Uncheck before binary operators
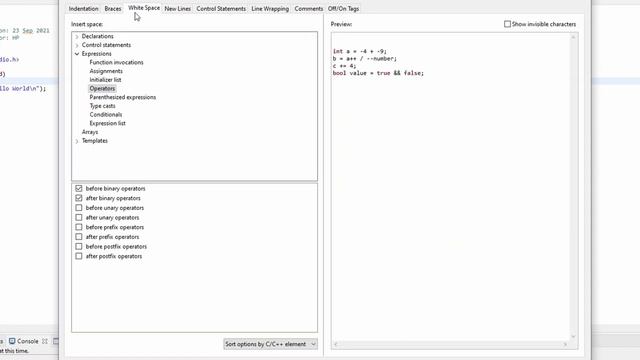 click(79, 189)
